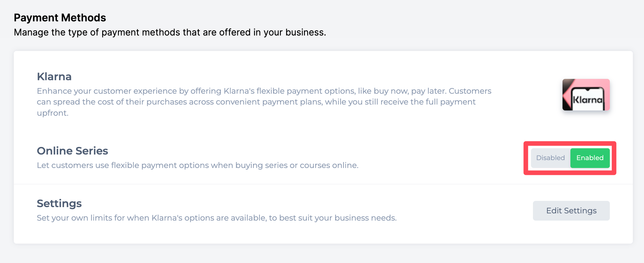Set Online Series to Enabled

coord(590,158)
